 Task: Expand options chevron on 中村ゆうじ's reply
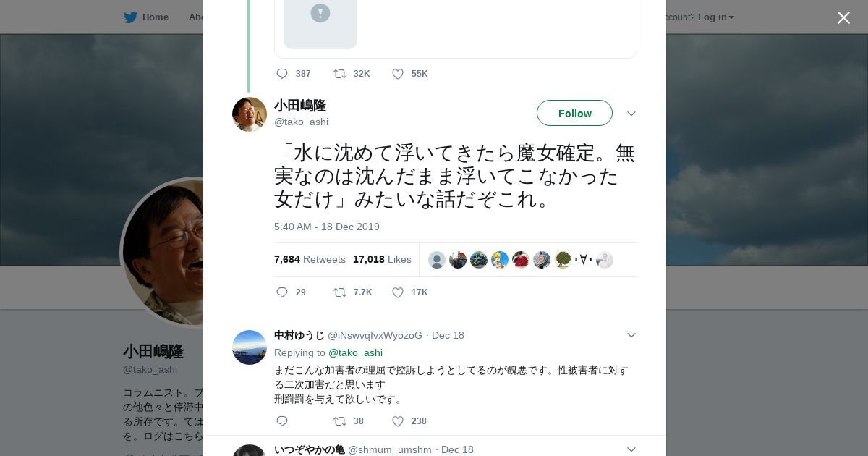coord(631,335)
